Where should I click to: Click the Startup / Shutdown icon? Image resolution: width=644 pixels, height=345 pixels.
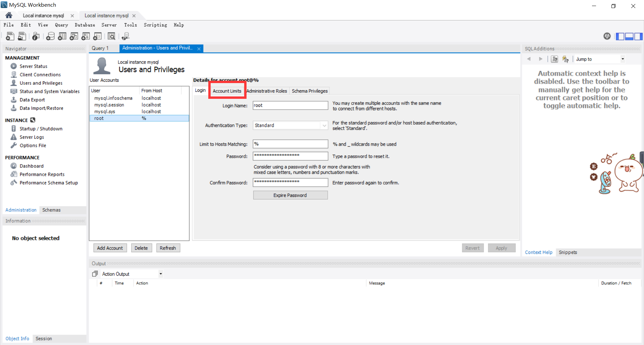click(13, 129)
